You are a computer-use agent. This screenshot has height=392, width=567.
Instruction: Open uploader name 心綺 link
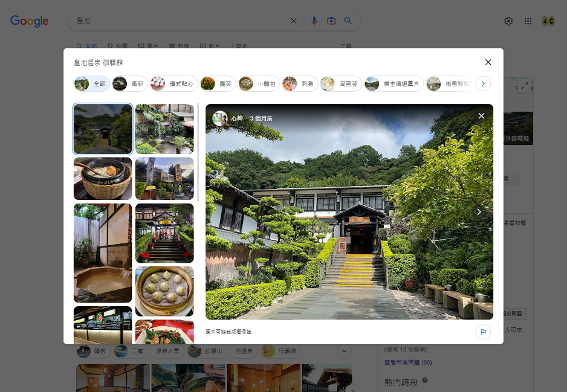(237, 118)
